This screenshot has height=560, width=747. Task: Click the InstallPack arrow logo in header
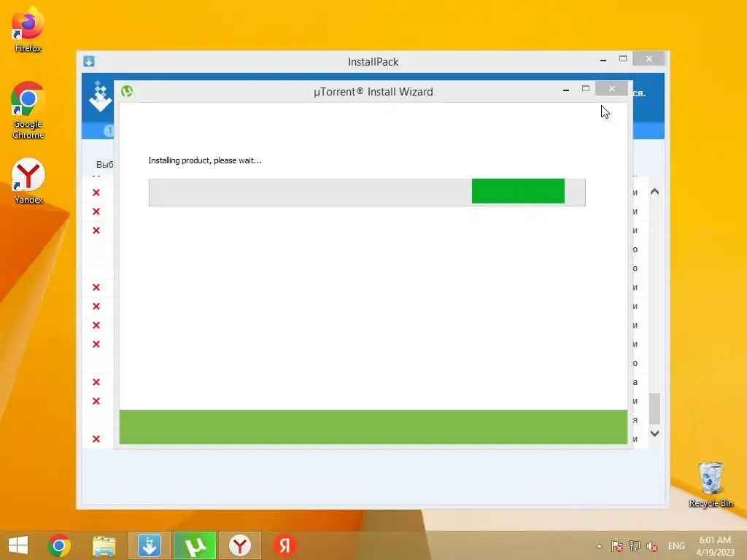click(99, 97)
